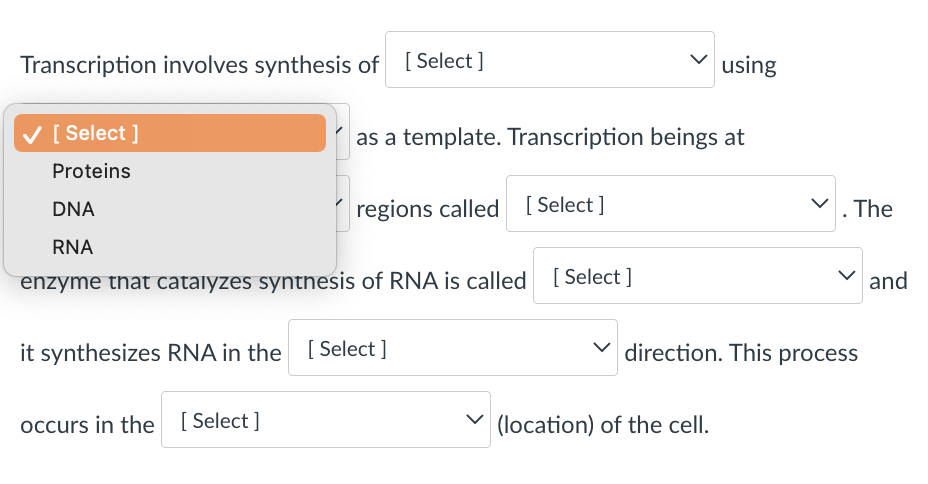Screen dimensions: 928x484
Task: Open dropdown before 'direction. This process'
Action: [452, 348]
